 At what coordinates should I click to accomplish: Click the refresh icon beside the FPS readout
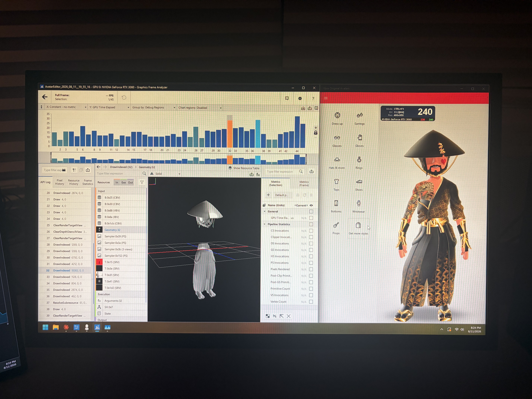tap(124, 97)
